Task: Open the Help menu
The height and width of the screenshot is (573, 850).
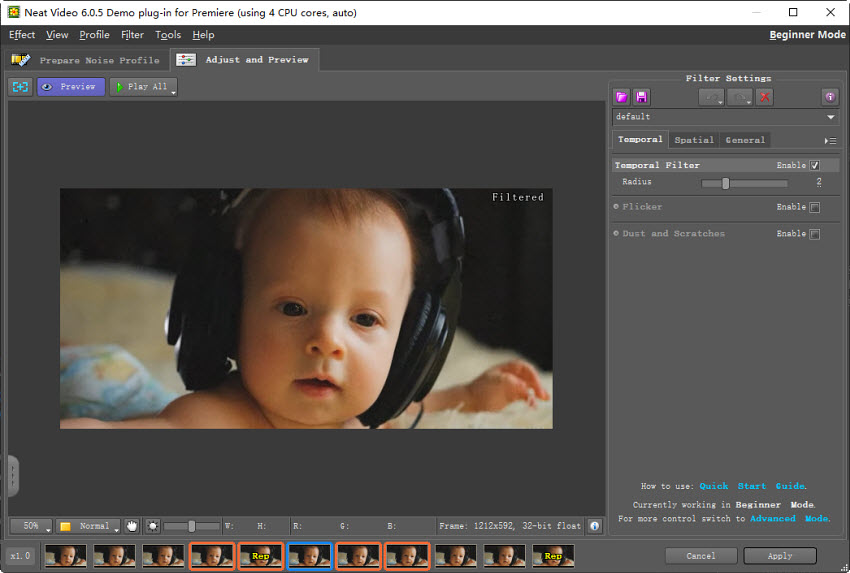Action: 203,35
